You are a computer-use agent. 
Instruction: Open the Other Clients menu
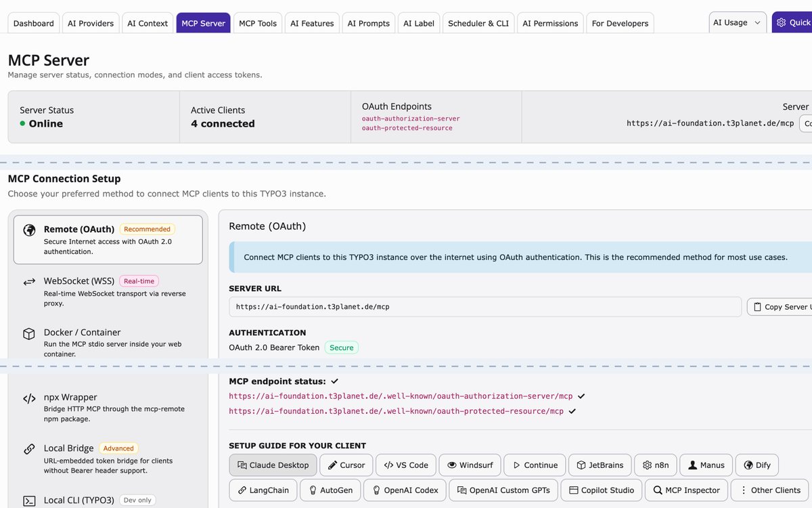(770, 490)
